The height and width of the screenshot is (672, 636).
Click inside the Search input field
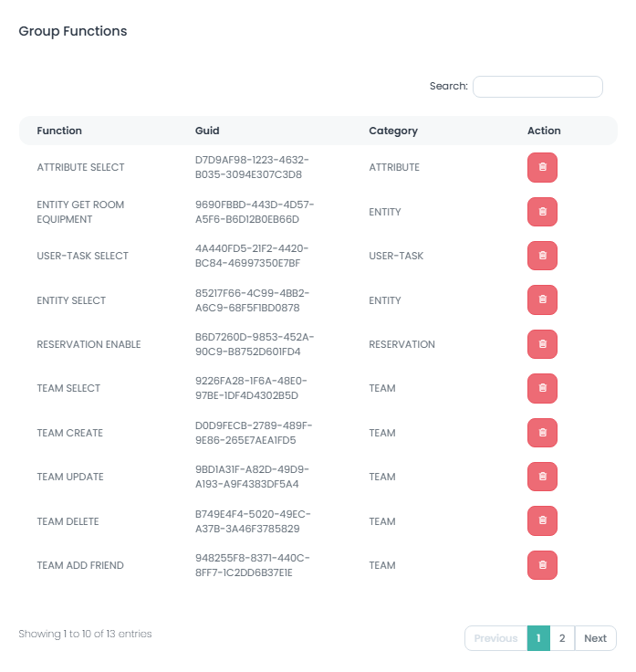pyautogui.click(x=537, y=87)
